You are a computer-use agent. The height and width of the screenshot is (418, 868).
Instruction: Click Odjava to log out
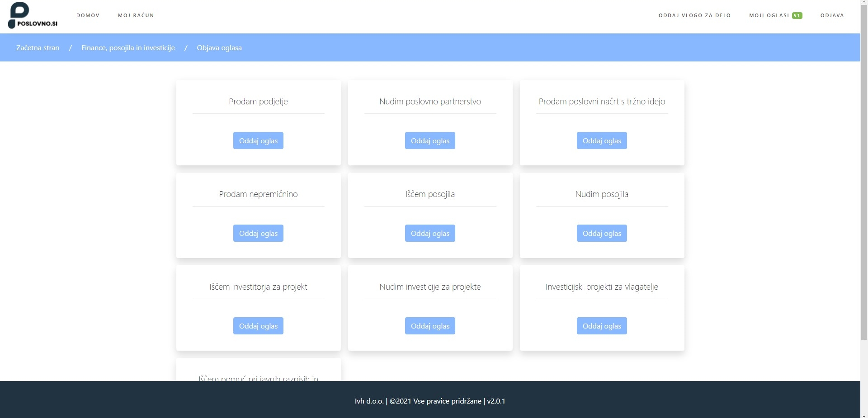[832, 15]
